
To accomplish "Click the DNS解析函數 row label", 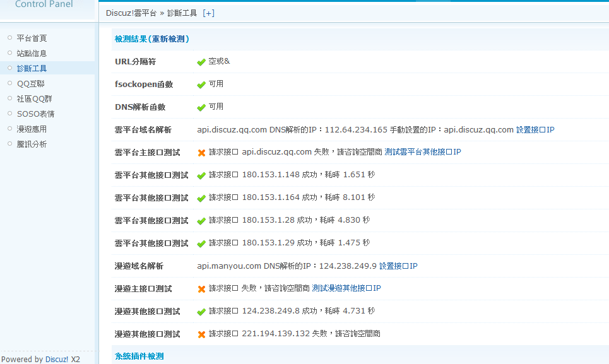I will 140,107.
